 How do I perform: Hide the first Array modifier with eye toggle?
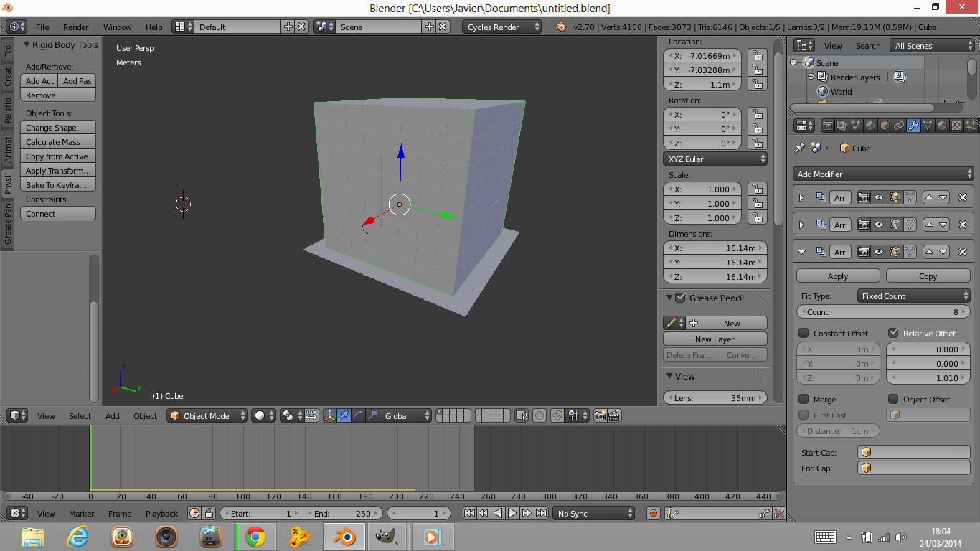879,197
